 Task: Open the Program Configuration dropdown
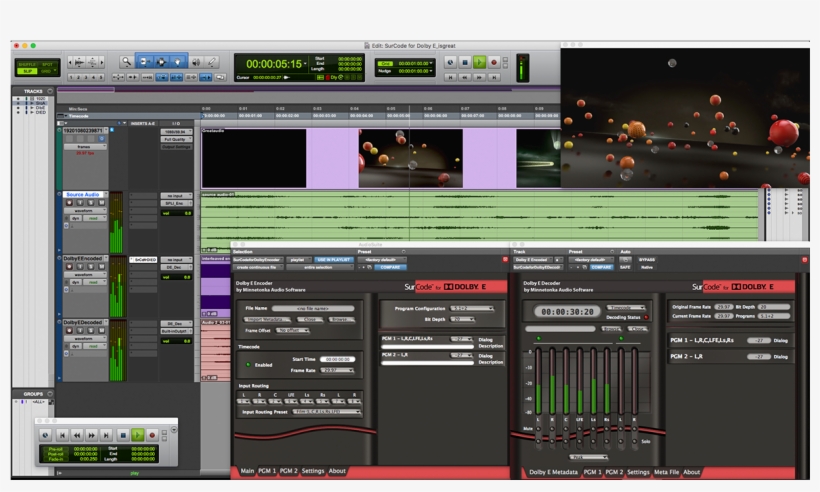472,309
